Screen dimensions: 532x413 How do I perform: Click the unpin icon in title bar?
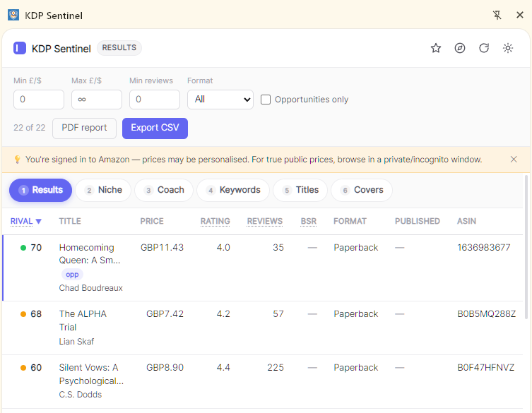tap(497, 15)
